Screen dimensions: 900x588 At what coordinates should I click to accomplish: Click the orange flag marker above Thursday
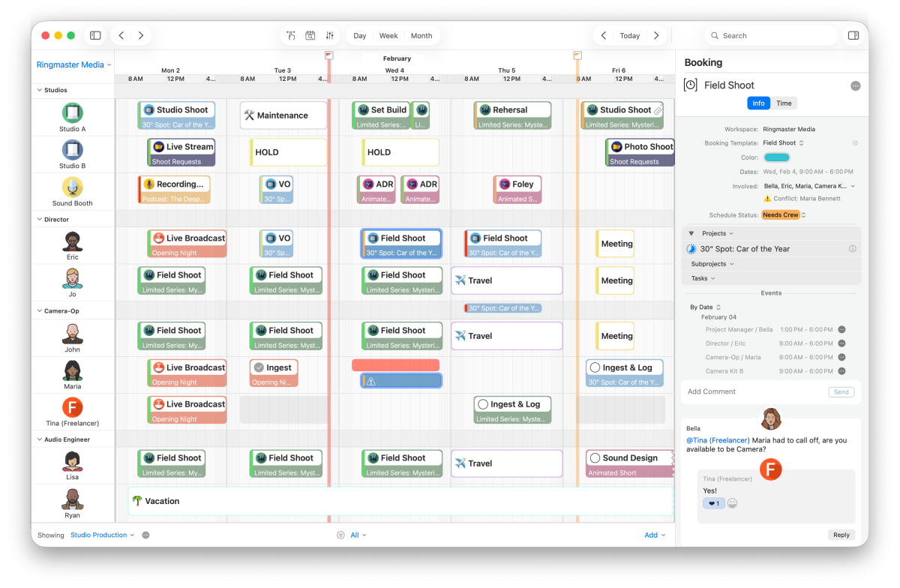click(577, 55)
